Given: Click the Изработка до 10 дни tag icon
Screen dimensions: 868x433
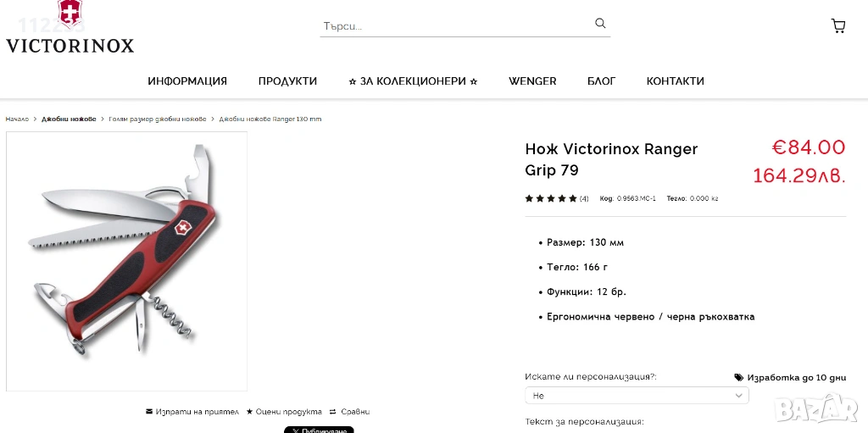Looking at the screenshot, I should pos(739,378).
